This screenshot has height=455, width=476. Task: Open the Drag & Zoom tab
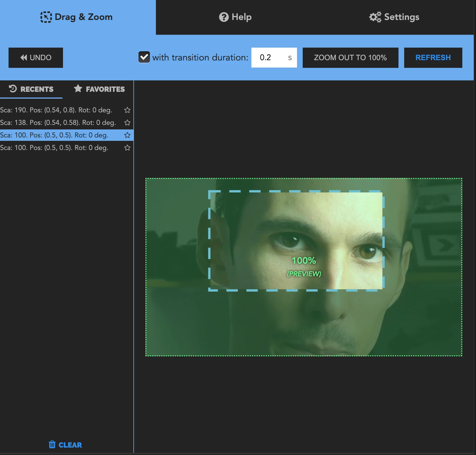[78, 17]
